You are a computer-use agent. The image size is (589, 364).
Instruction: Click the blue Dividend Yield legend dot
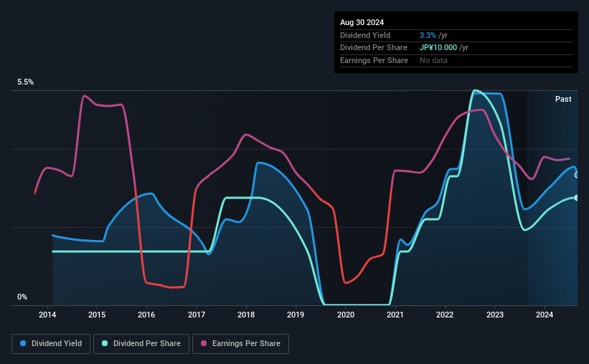coord(23,343)
